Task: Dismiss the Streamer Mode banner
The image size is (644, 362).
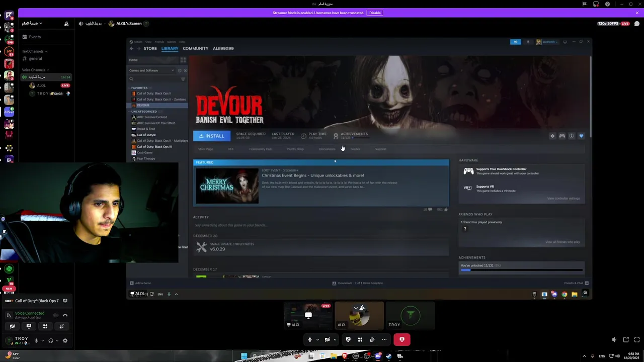Action: pyautogui.click(x=637, y=13)
